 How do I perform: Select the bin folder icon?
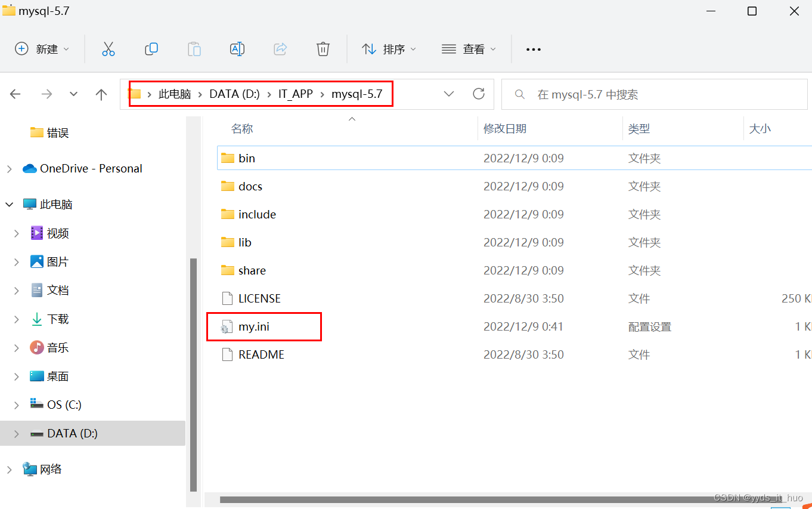coord(227,158)
